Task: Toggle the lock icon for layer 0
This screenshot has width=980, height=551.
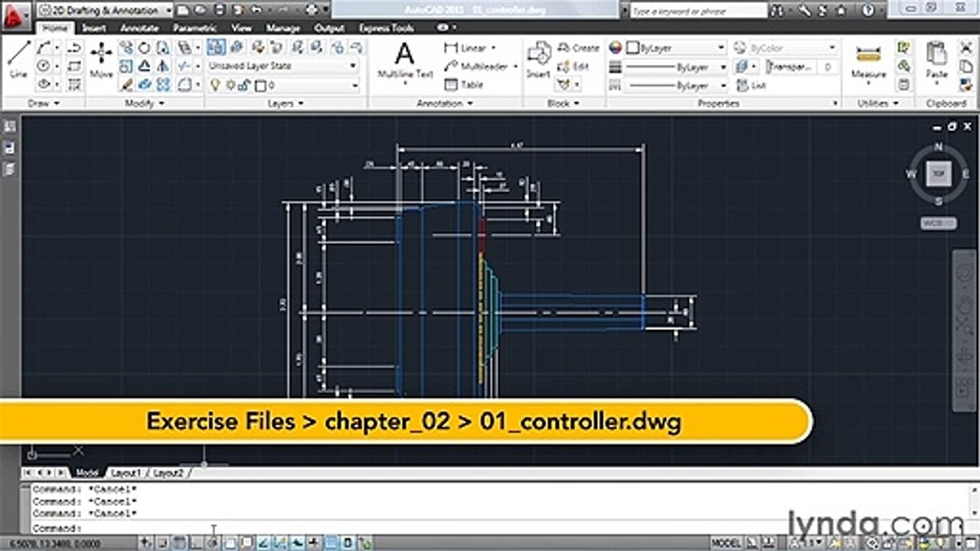Action: coord(243,85)
